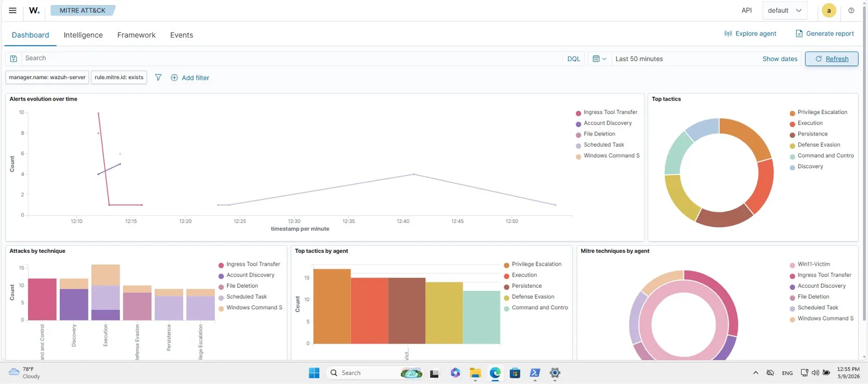Open the 'Last 50 minutes' time range picker

pos(639,59)
